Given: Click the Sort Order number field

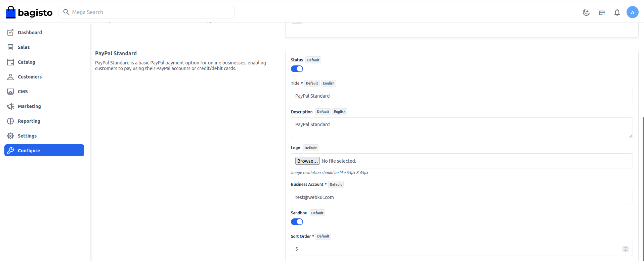Looking at the screenshot, I should tap(462, 249).
